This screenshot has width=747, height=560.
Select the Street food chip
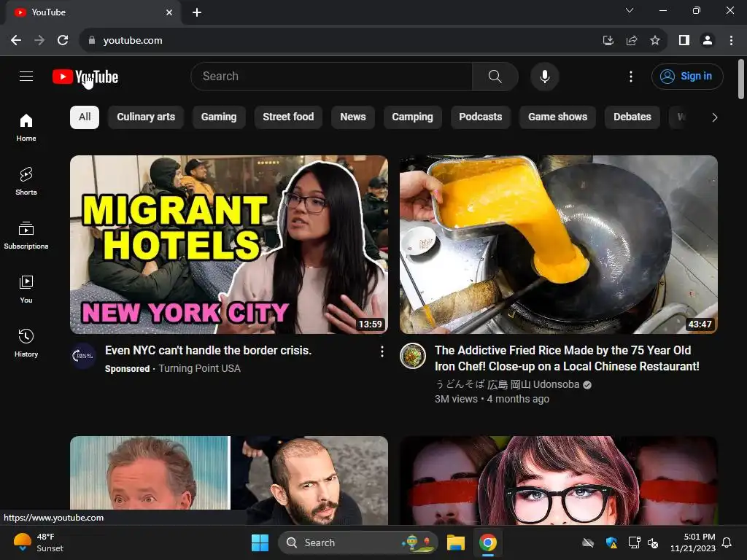click(288, 117)
